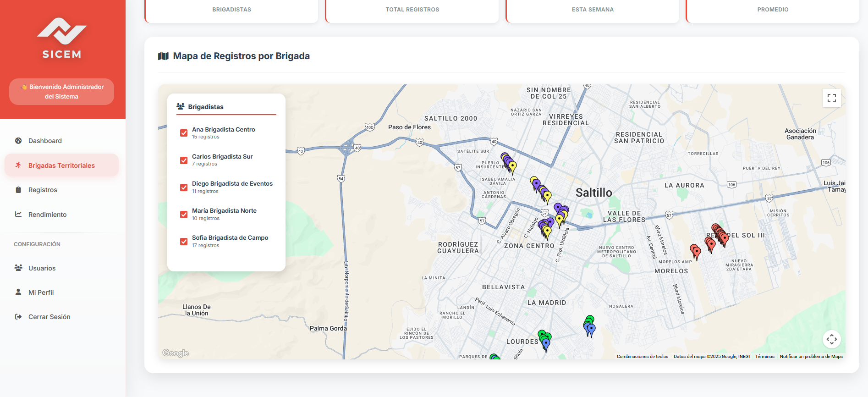Viewport: 868px width, 397px height.
Task: Uncheck Sofía Brigadista de Campo
Action: (184, 242)
